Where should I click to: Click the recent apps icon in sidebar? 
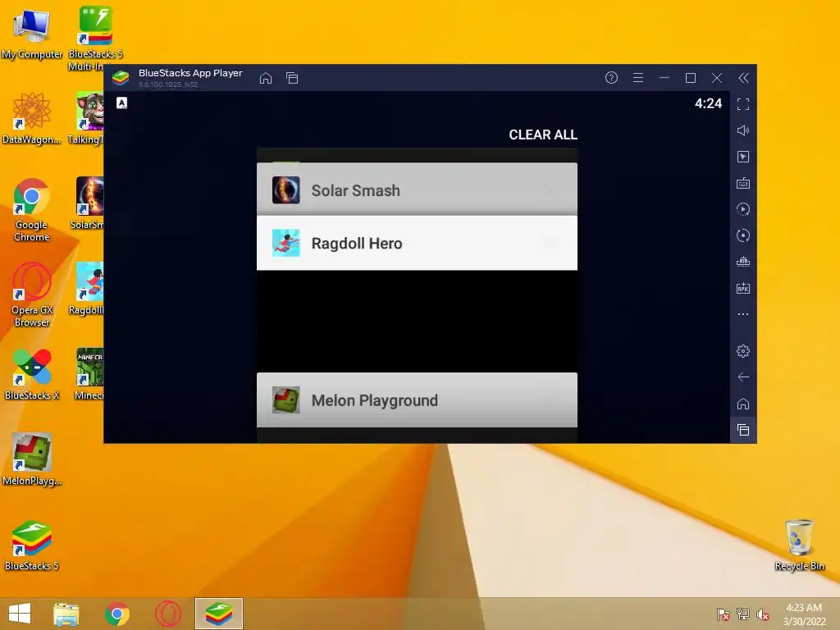pos(743,430)
